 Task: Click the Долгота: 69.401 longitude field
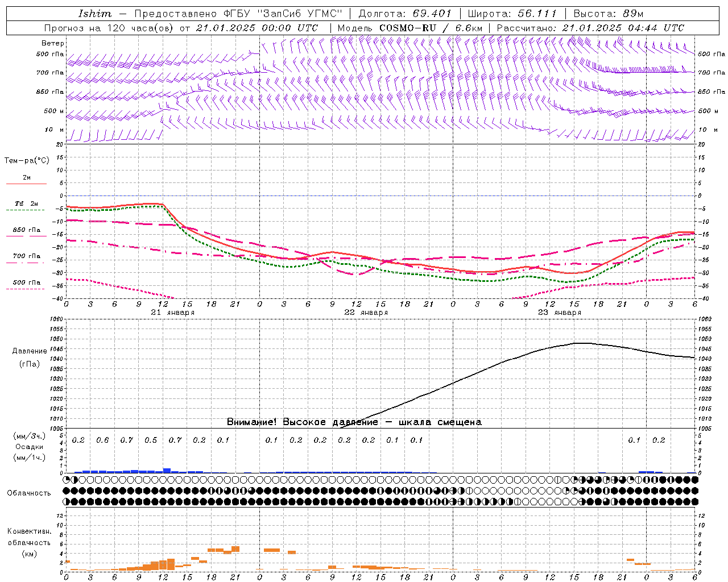tap(404, 14)
